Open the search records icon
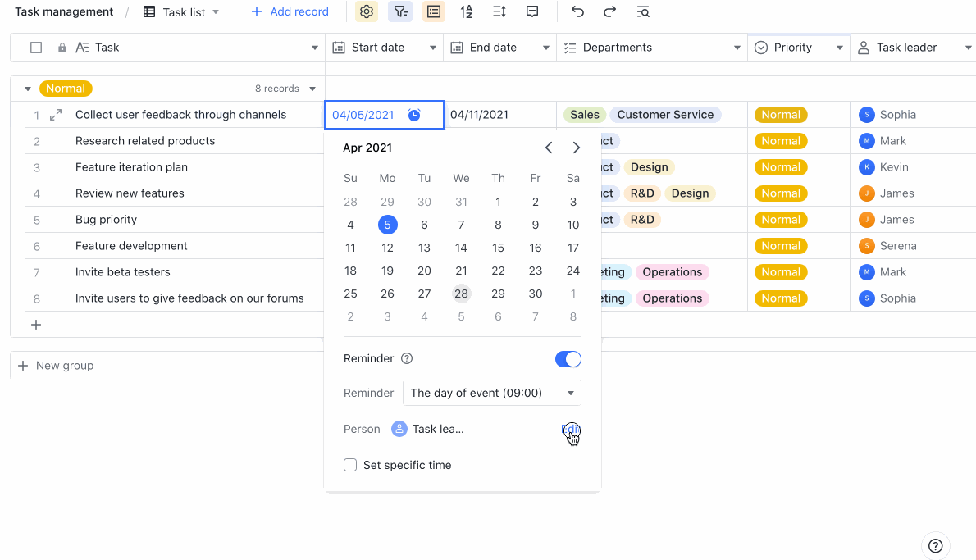Screen dimensions: 976x560 point(643,11)
